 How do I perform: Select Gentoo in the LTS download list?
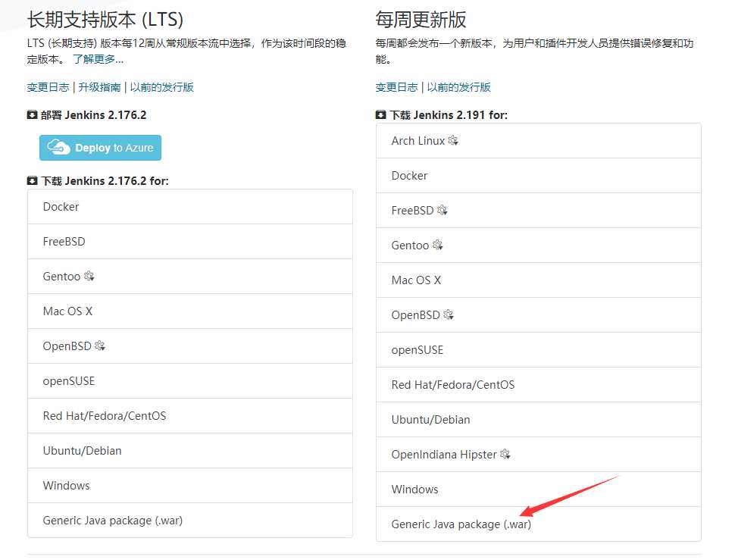click(x=190, y=277)
